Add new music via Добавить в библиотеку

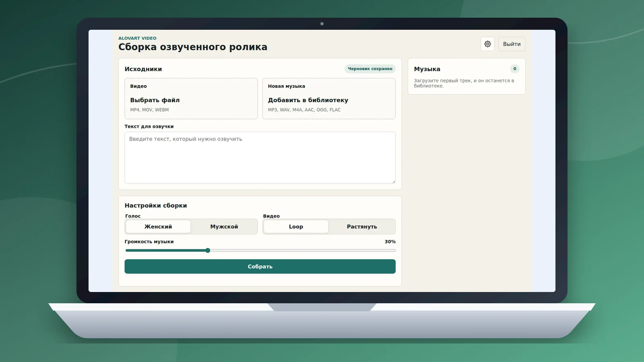pyautogui.click(x=329, y=99)
